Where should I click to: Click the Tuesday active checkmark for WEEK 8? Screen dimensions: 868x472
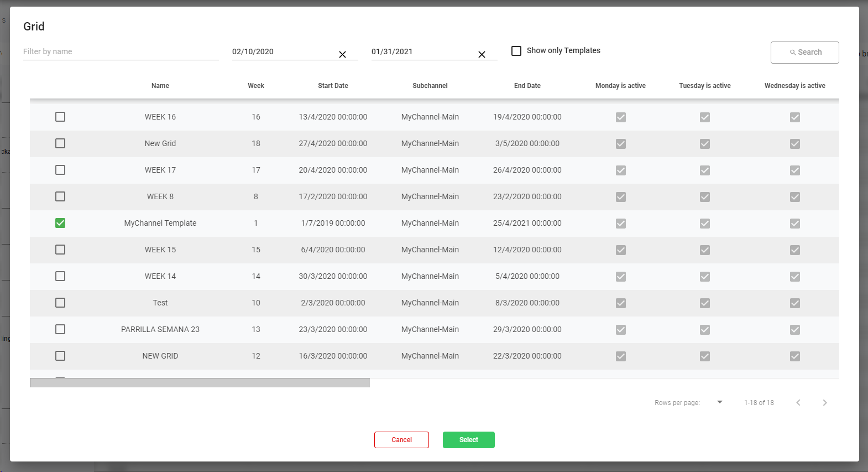(x=704, y=197)
